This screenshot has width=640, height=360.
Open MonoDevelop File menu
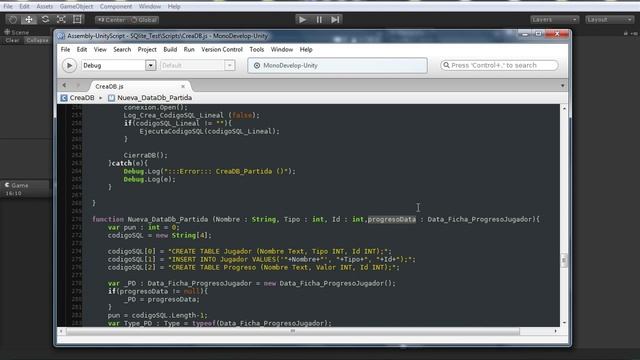click(65, 49)
